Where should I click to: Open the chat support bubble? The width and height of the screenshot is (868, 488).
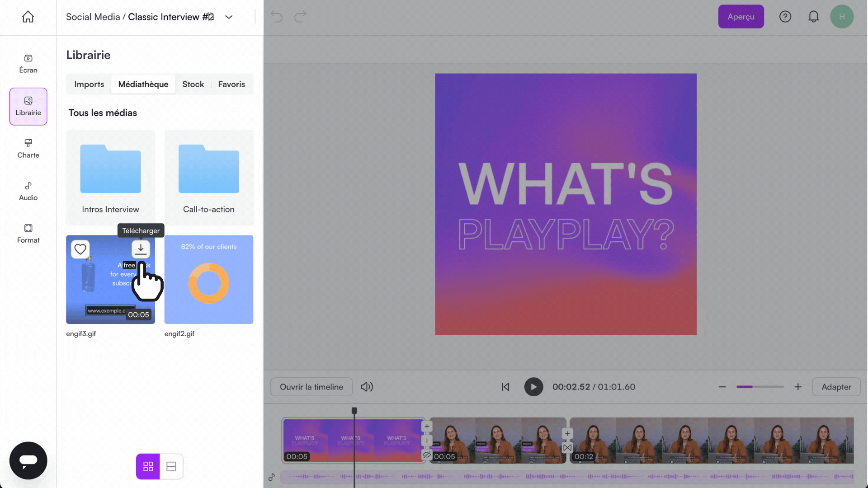[x=28, y=460]
